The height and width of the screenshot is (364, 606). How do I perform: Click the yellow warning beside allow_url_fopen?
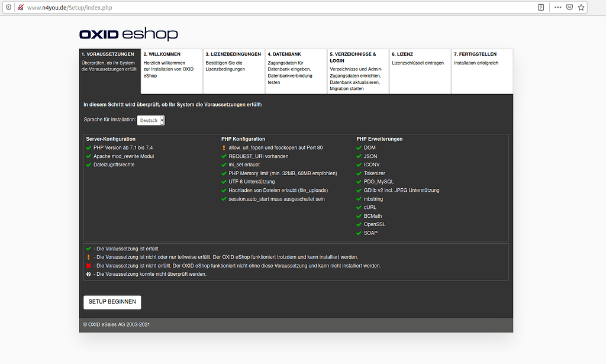[224, 147]
